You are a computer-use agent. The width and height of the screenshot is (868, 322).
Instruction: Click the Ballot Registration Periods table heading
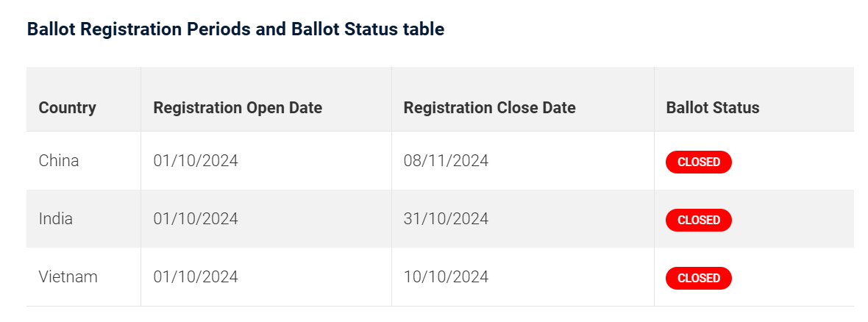pyautogui.click(x=236, y=29)
